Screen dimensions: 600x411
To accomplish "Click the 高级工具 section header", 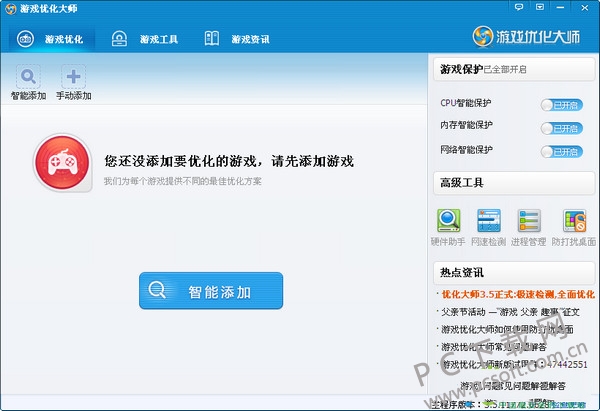I will (514, 183).
